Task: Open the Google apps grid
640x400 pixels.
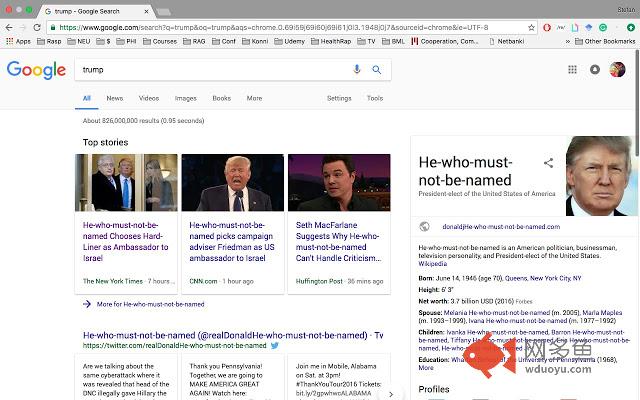Action: 572,69
